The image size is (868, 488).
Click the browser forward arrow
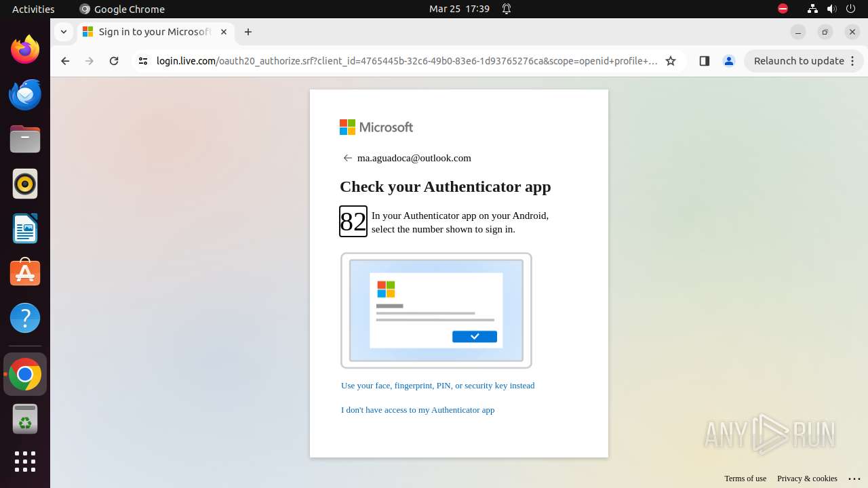[x=90, y=61]
